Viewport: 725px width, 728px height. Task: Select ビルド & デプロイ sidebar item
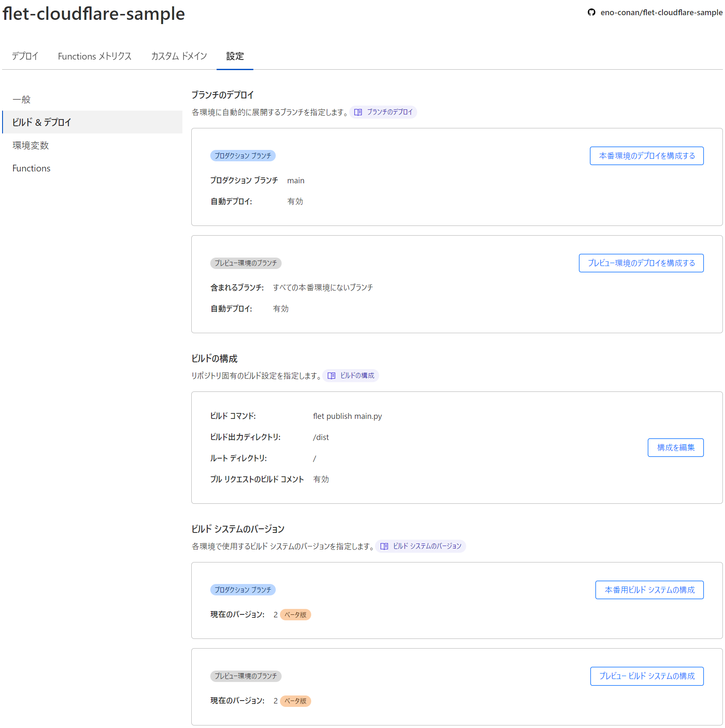(42, 122)
